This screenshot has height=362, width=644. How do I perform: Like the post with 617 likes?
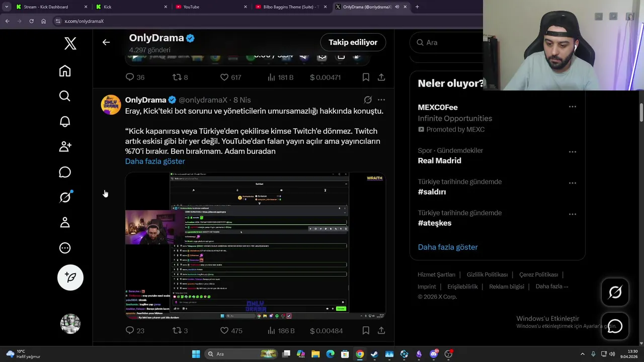(230, 77)
